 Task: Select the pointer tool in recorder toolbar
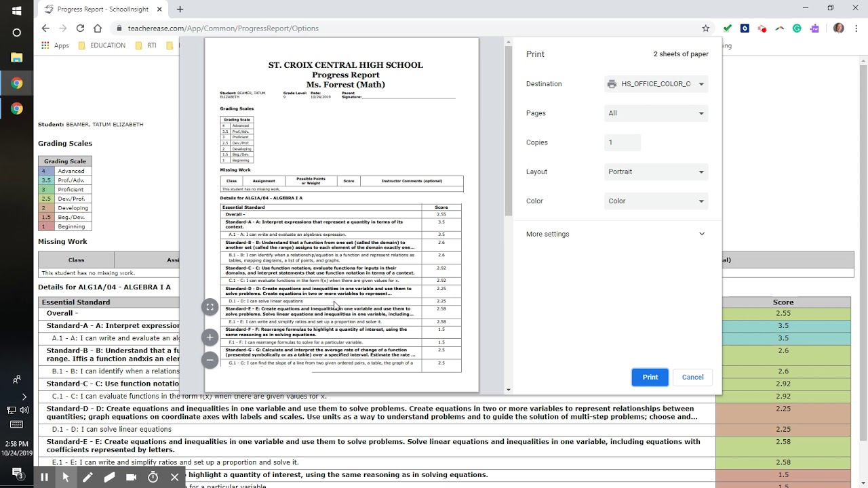click(x=66, y=477)
